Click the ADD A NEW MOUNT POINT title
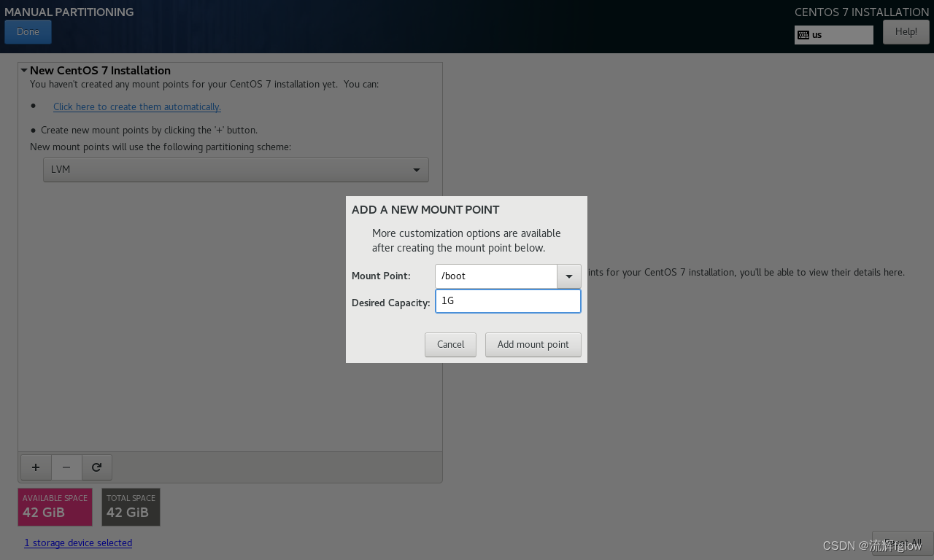This screenshot has height=560, width=934. coord(425,210)
